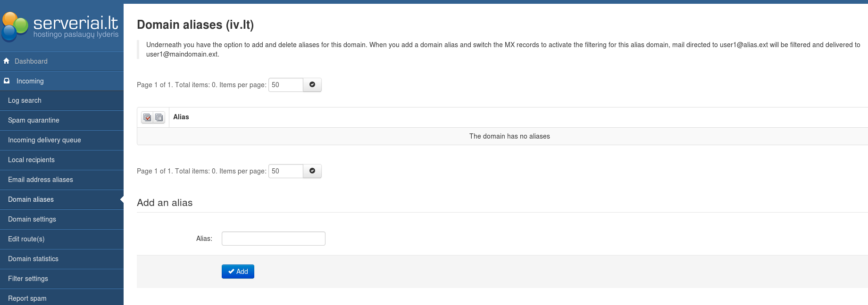Select Edit route(s) menu item
The image size is (868, 305).
(x=26, y=239)
